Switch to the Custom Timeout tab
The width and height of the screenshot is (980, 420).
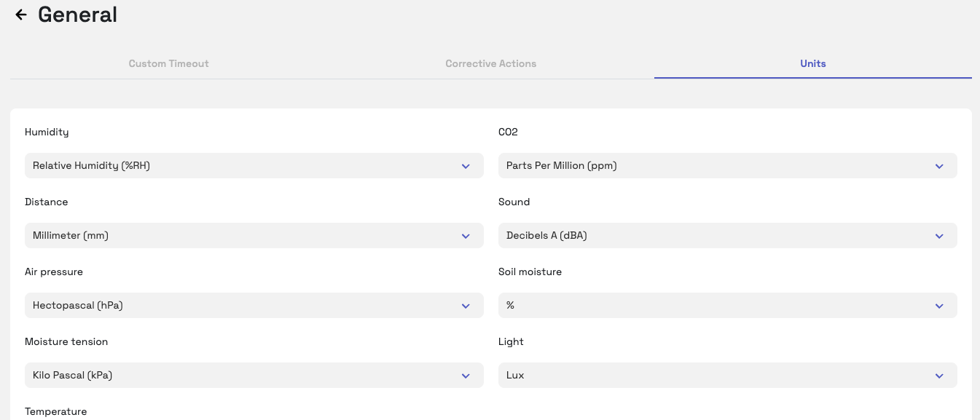click(168, 63)
